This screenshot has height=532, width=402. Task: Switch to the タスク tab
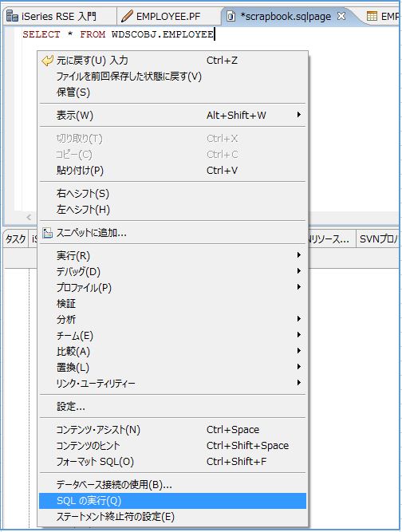coord(16,238)
